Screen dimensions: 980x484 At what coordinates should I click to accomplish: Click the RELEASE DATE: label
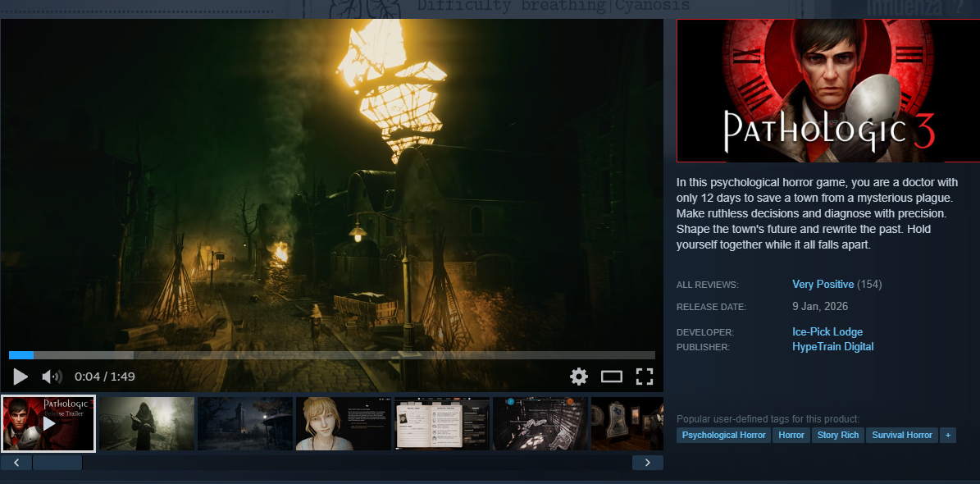click(711, 307)
